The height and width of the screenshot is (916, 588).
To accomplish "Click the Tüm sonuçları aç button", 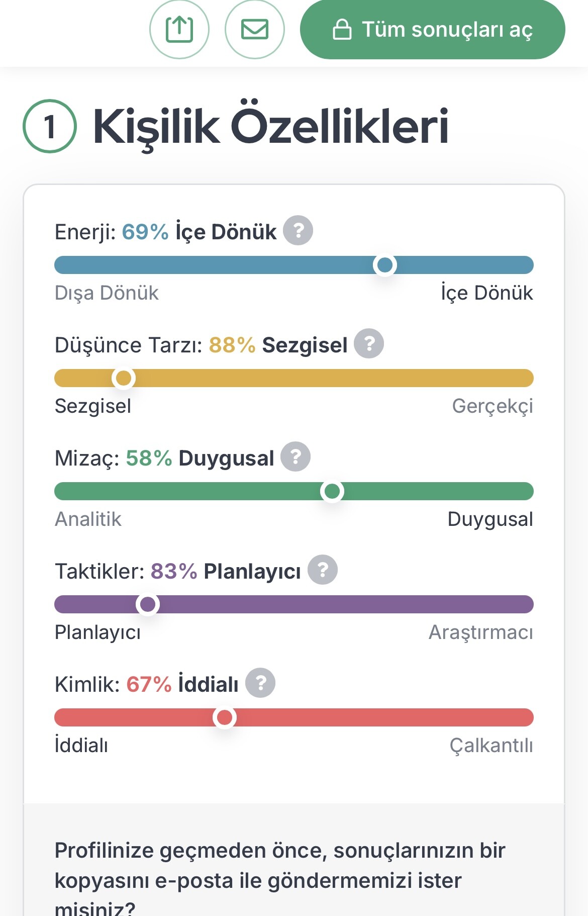I will click(433, 29).
